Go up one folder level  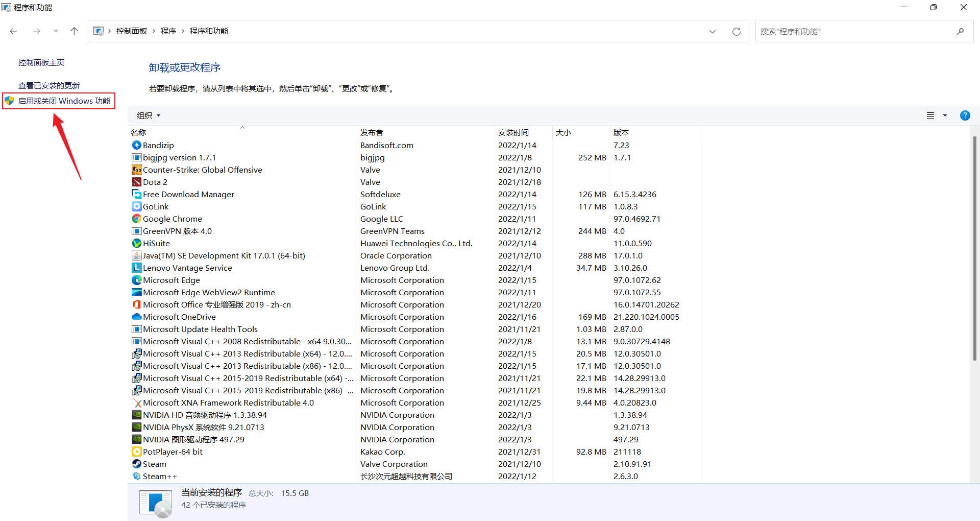click(x=74, y=31)
